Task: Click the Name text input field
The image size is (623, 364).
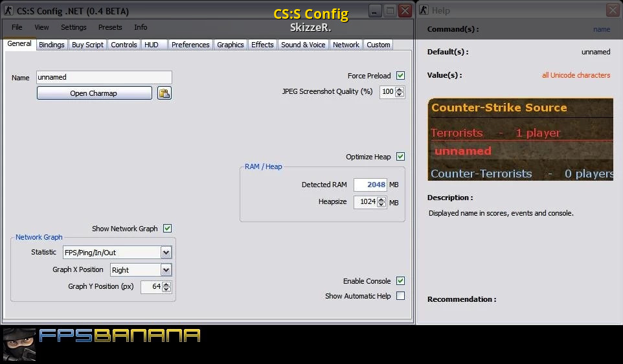Action: pyautogui.click(x=104, y=77)
